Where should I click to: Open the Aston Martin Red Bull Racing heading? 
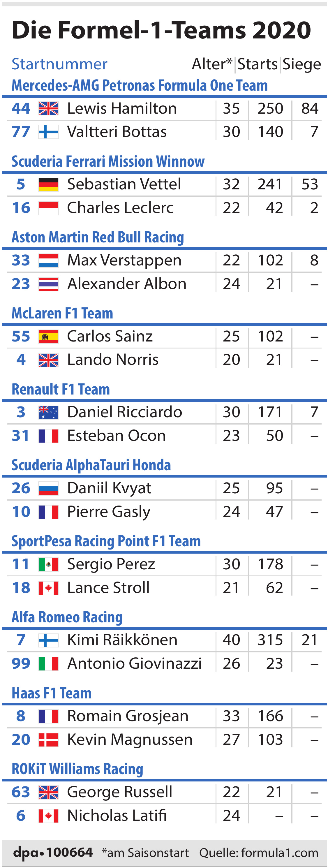tap(98, 237)
